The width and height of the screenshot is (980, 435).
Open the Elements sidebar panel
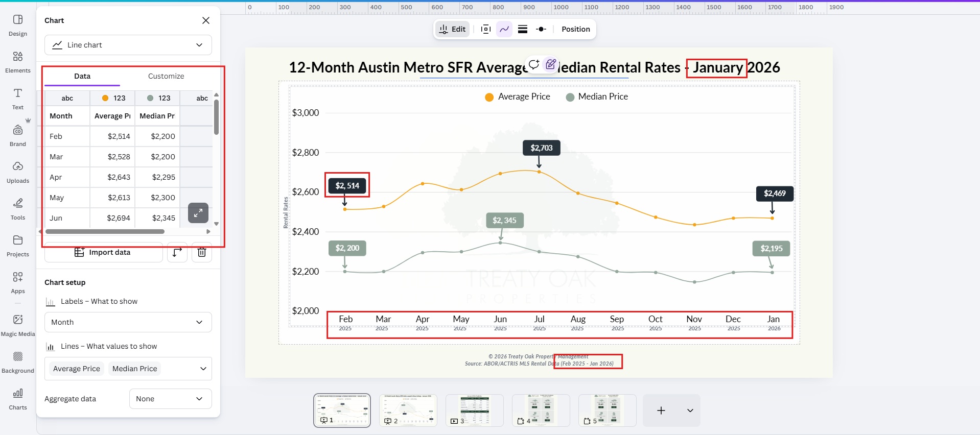click(x=18, y=62)
